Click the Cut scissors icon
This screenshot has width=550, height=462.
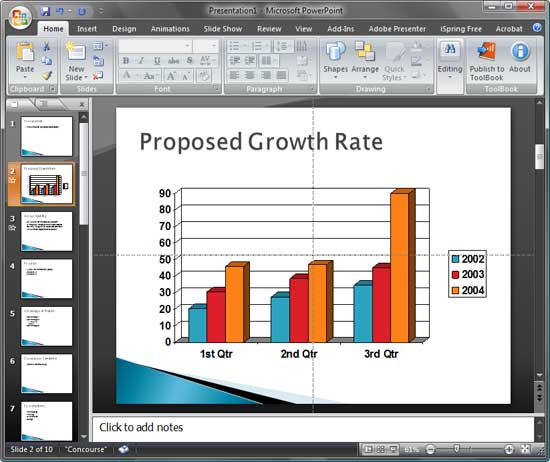click(x=46, y=46)
